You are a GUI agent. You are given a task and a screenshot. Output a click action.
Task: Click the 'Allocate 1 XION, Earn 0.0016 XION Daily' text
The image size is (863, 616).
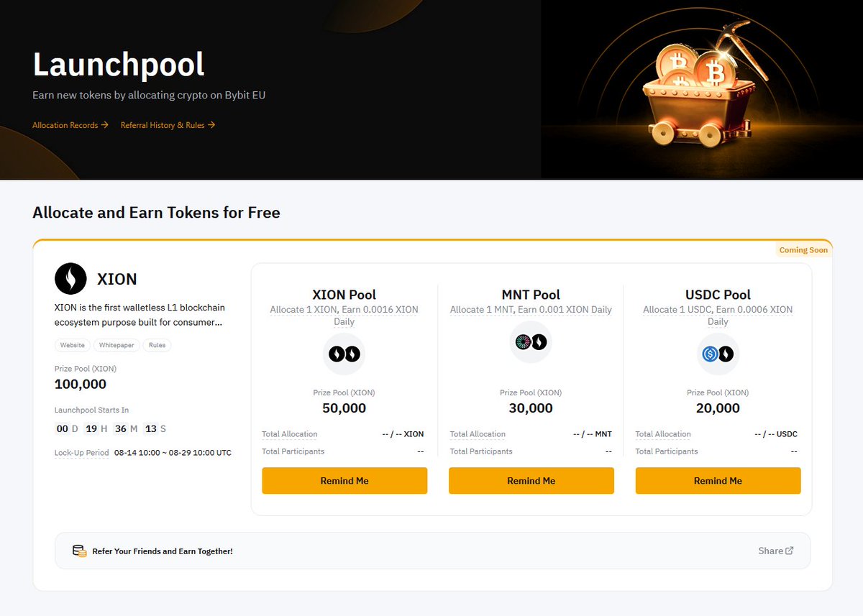[344, 316]
